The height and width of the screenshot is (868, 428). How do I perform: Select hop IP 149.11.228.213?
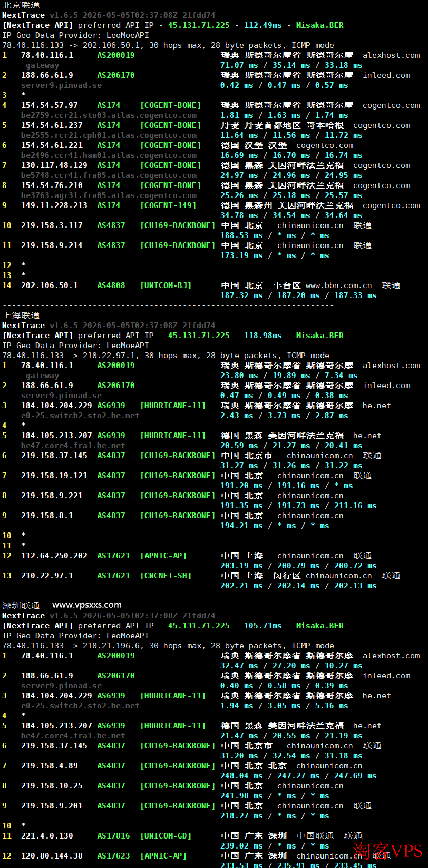(54, 205)
